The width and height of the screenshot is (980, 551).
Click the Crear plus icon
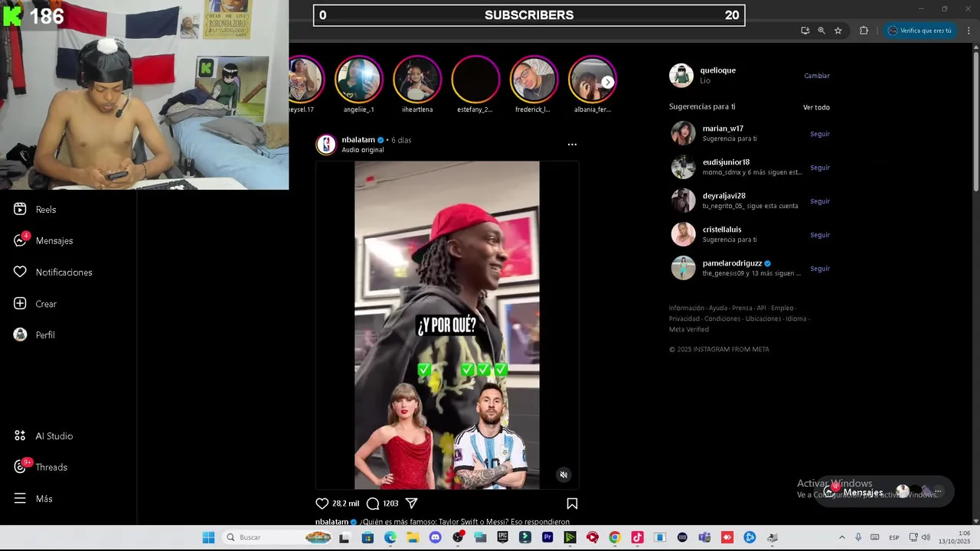(20, 304)
